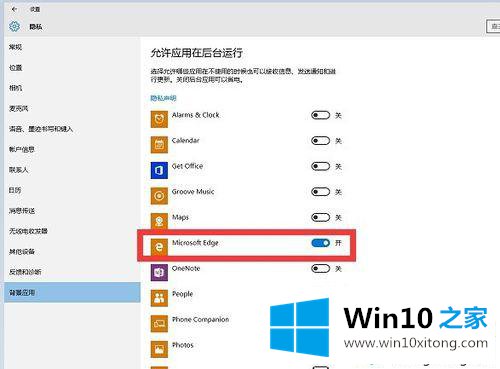Toggle Groove Music background permission

coord(320,192)
